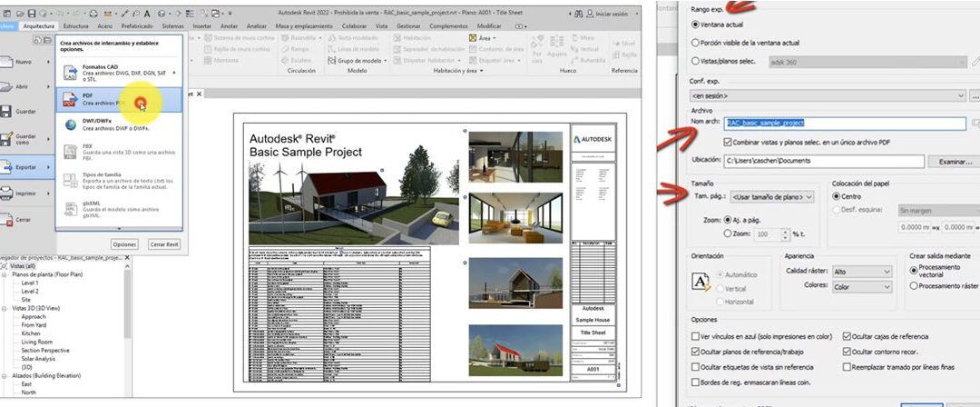Click the Cerrar file icon
Screen dimensions: 980x407
click(5, 221)
